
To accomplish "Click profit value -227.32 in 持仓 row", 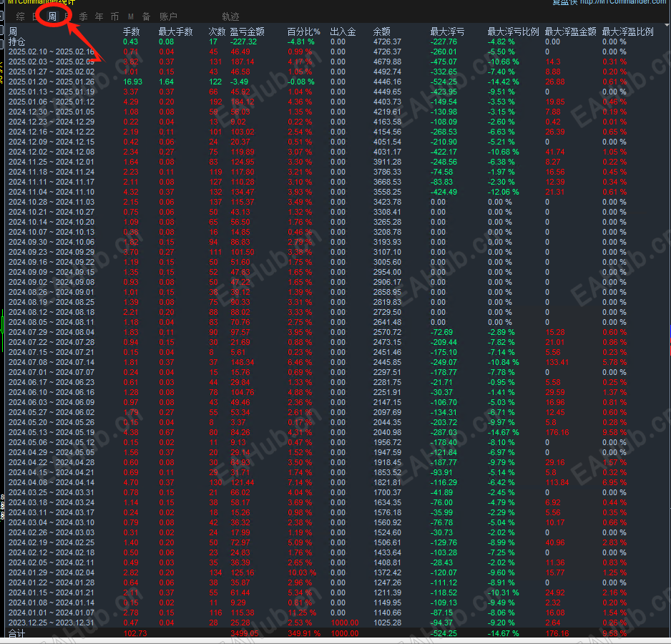I will coord(243,42).
